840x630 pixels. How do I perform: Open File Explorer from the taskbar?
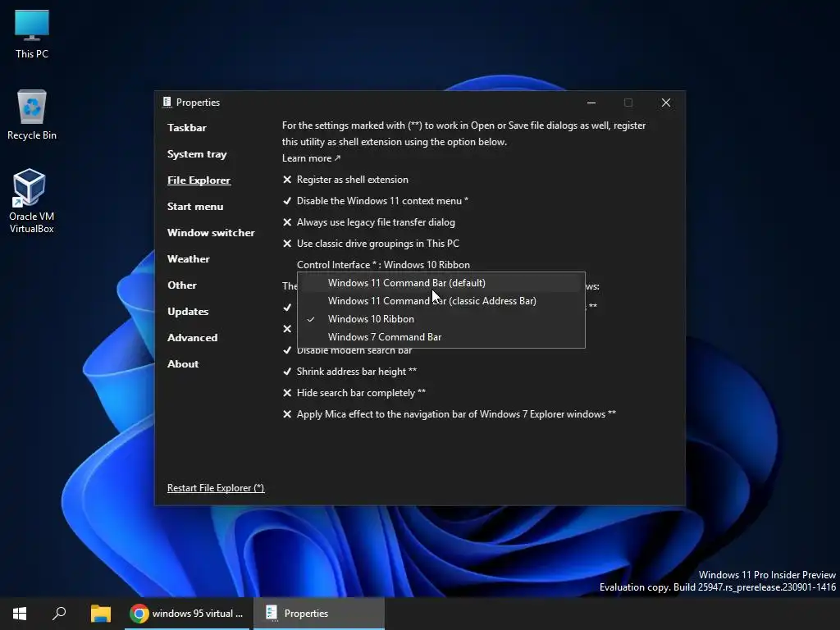[x=100, y=614]
